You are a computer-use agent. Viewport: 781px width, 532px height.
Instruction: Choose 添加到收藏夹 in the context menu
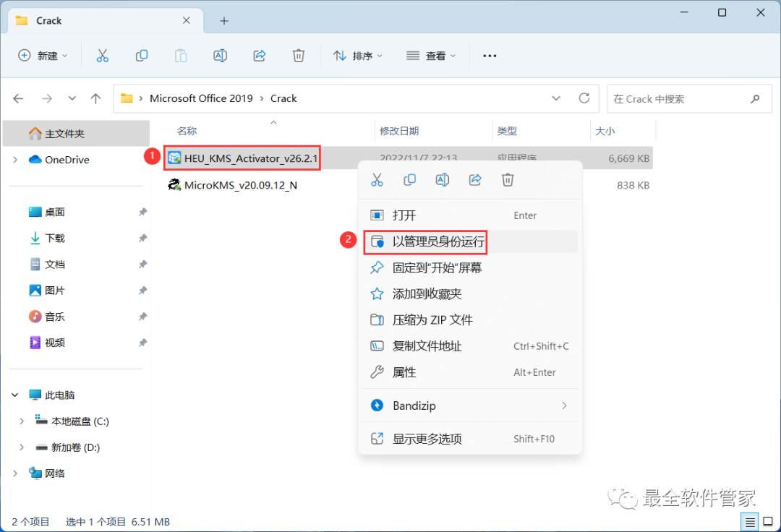(x=470, y=294)
